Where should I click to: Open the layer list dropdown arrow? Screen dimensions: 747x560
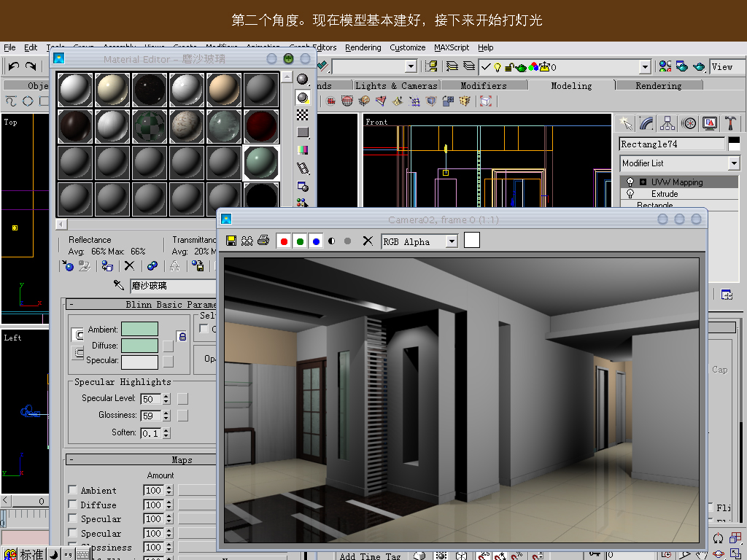pyautogui.click(x=645, y=67)
